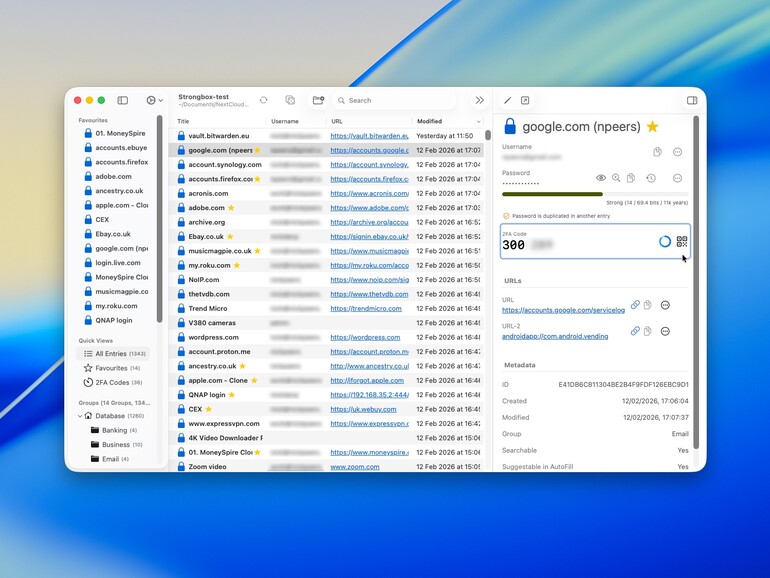Open 01. MoneySpire in Favourites sidebar
This screenshot has width=770, height=578.
(x=115, y=133)
